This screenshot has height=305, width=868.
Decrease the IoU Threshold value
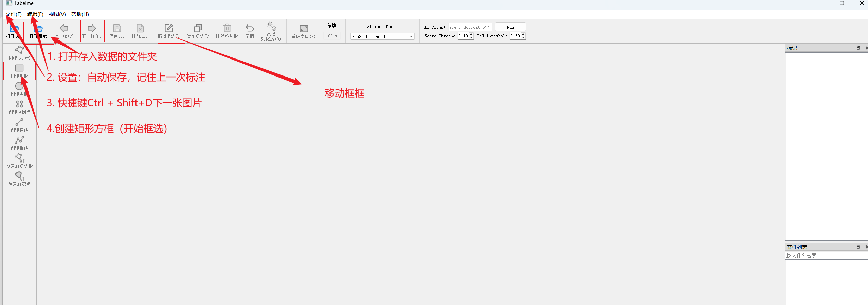523,37
